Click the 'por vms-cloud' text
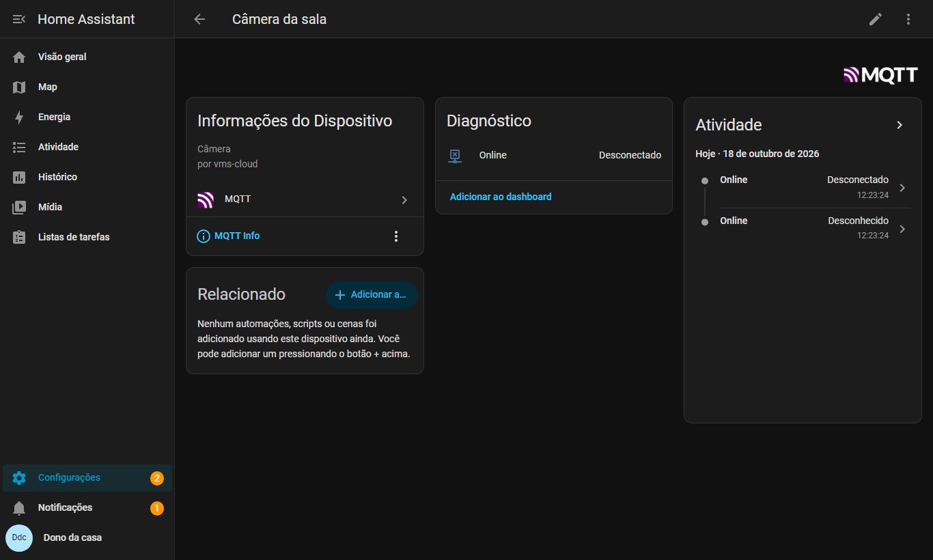This screenshot has height=560, width=933. pyautogui.click(x=227, y=164)
